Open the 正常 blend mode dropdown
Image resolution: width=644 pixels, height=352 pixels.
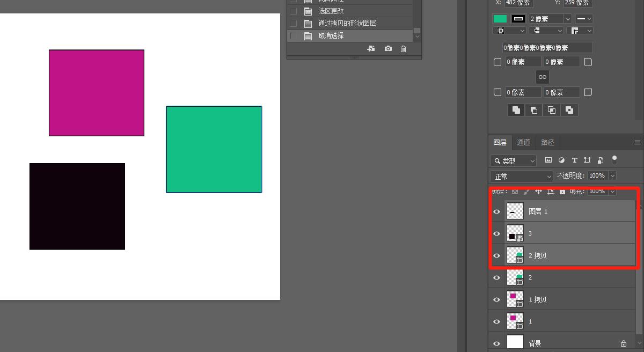(521, 176)
